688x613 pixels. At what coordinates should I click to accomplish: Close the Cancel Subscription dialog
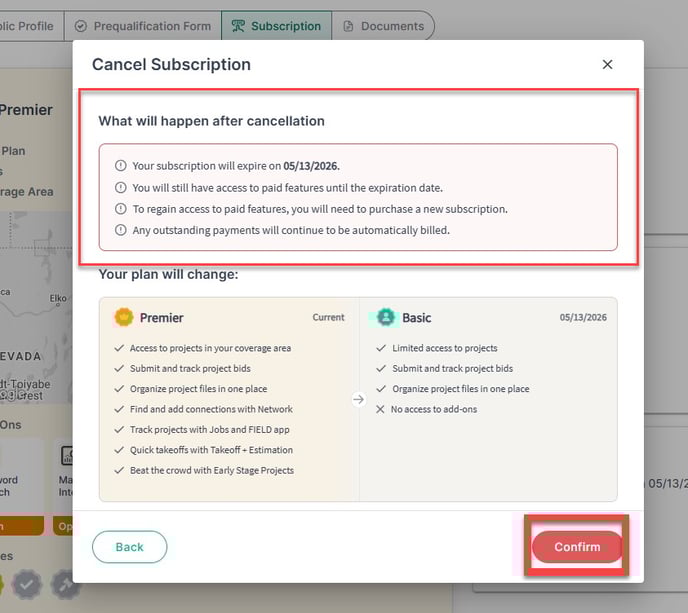607,65
